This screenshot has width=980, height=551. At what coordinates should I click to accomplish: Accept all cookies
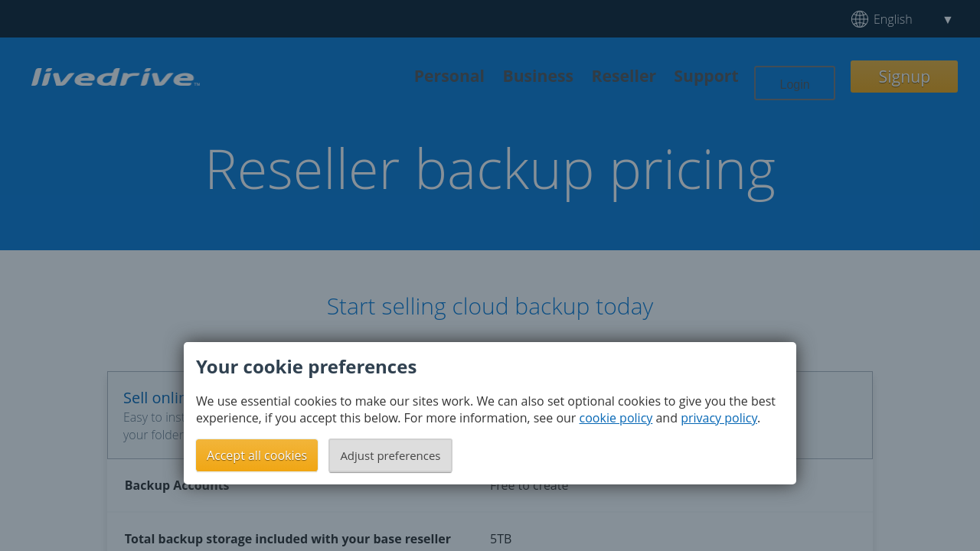[x=256, y=455]
